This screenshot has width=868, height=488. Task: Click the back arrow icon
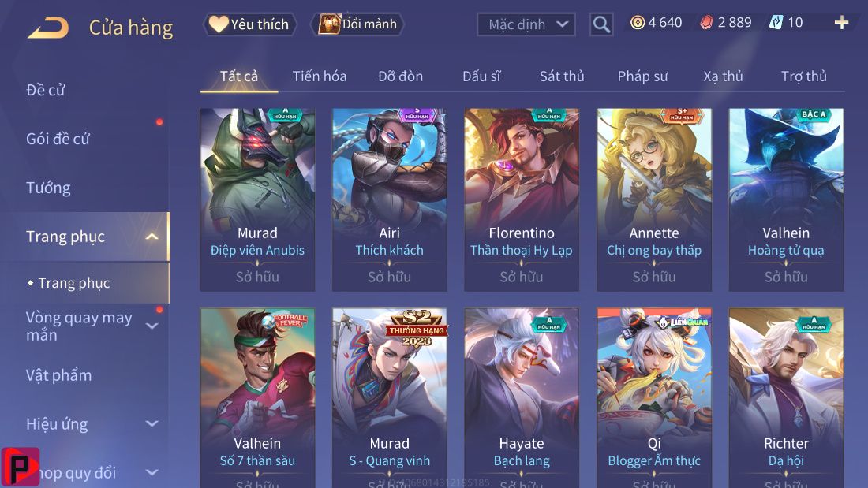point(48,28)
